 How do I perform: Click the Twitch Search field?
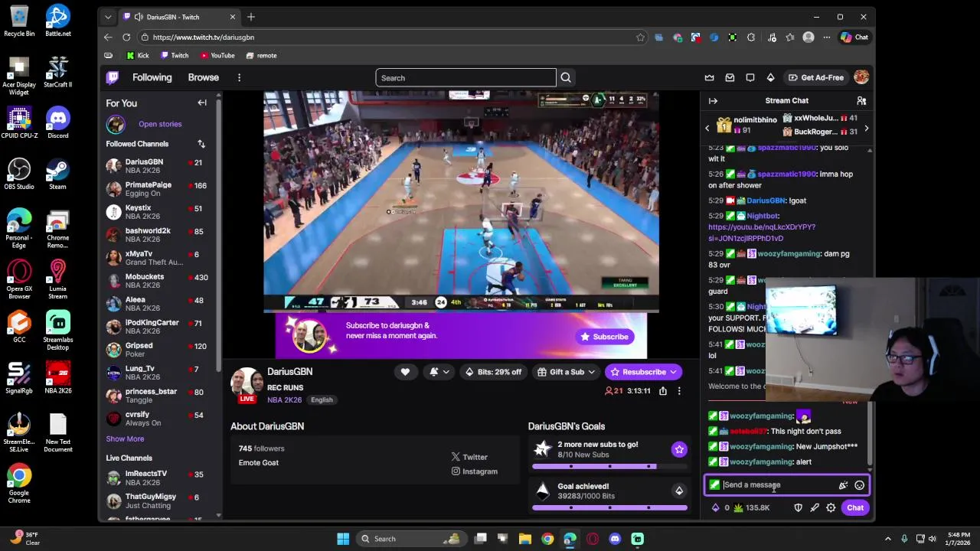point(465,77)
